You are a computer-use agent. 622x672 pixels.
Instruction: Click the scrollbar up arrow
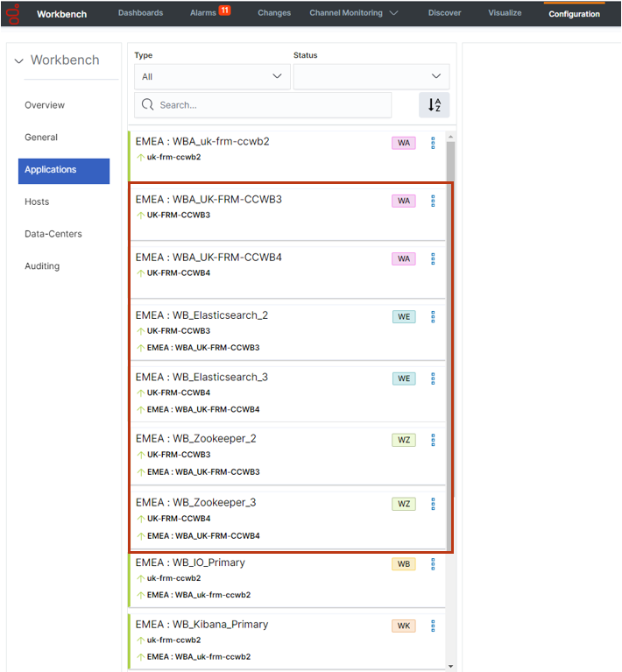[450, 137]
